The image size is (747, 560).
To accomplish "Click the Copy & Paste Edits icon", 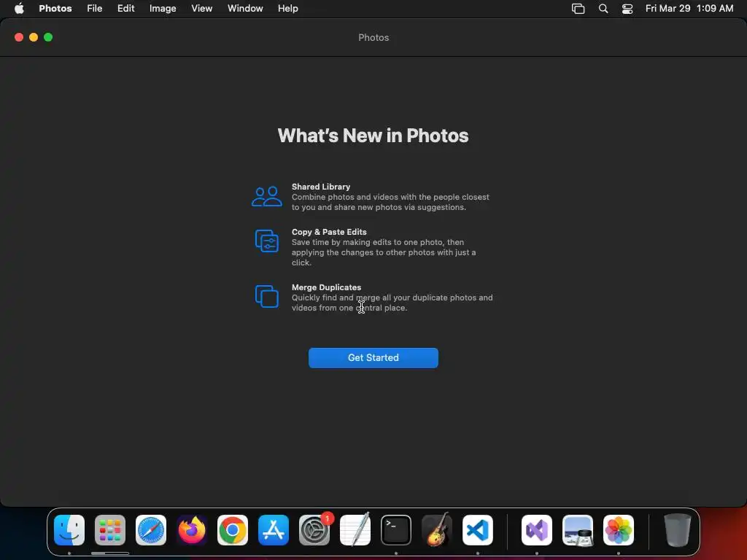I will (267, 241).
